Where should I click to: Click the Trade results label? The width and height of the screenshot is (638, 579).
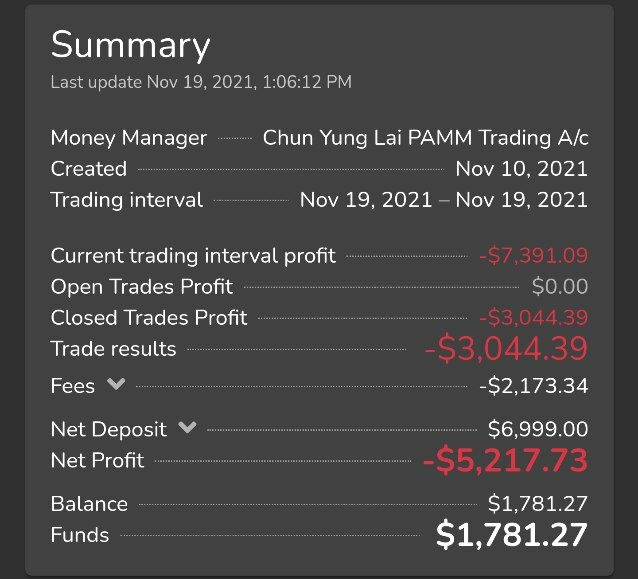pos(114,349)
